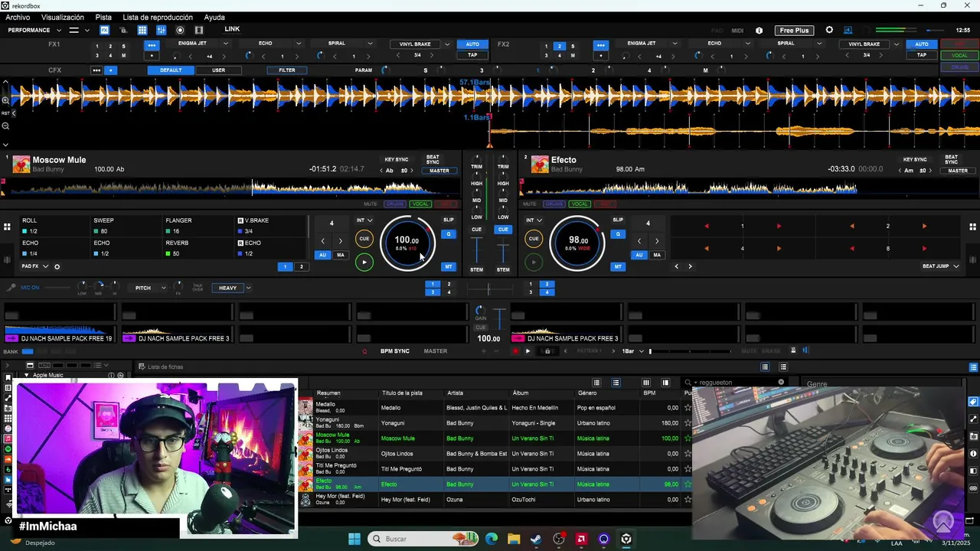Screen dimensions: 980x551
Task: Open BEAT JUMP pad mode dropdown
Action: [941, 266]
